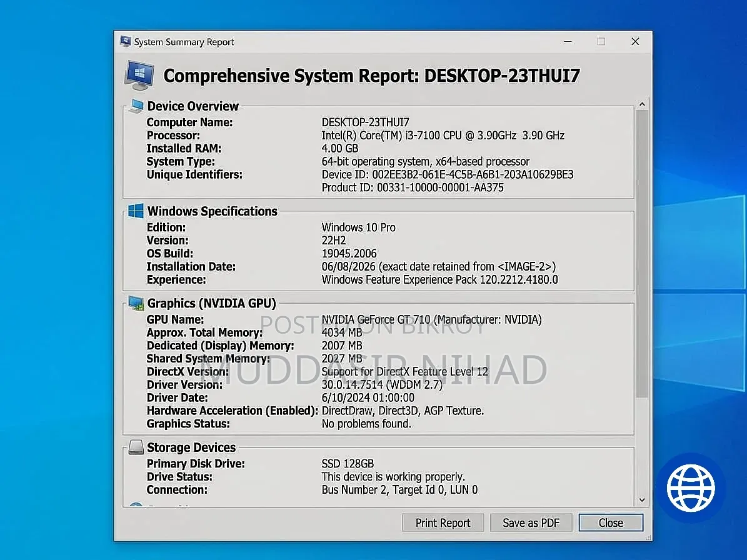Click 'This device is working properly' text

[x=393, y=477]
